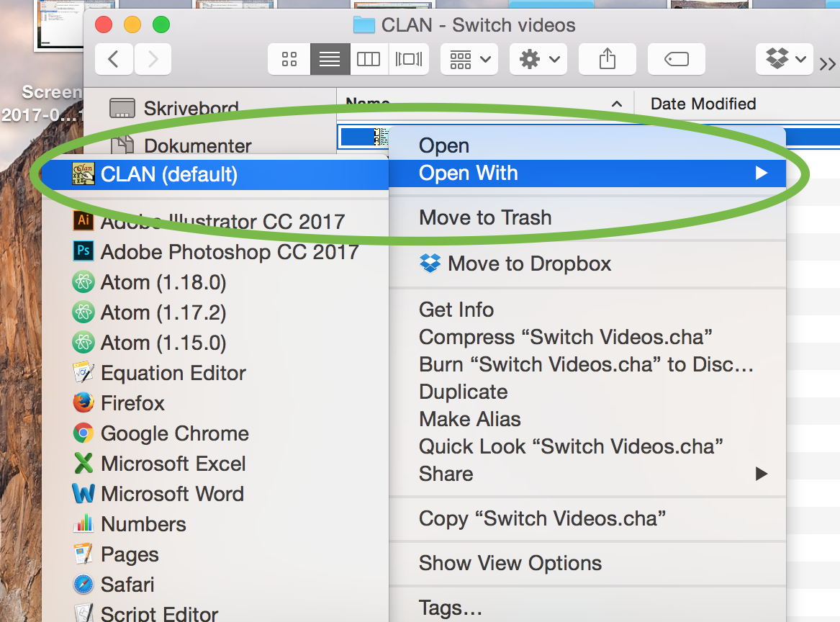Open file with Atom (1.17.2)
The width and height of the screenshot is (840, 622).
215,312
